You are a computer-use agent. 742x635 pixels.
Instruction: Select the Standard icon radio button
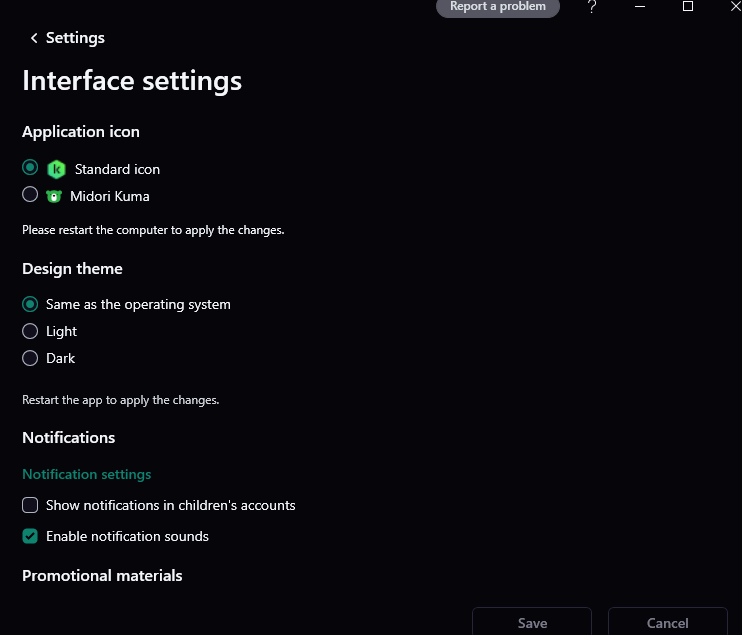coord(30,168)
